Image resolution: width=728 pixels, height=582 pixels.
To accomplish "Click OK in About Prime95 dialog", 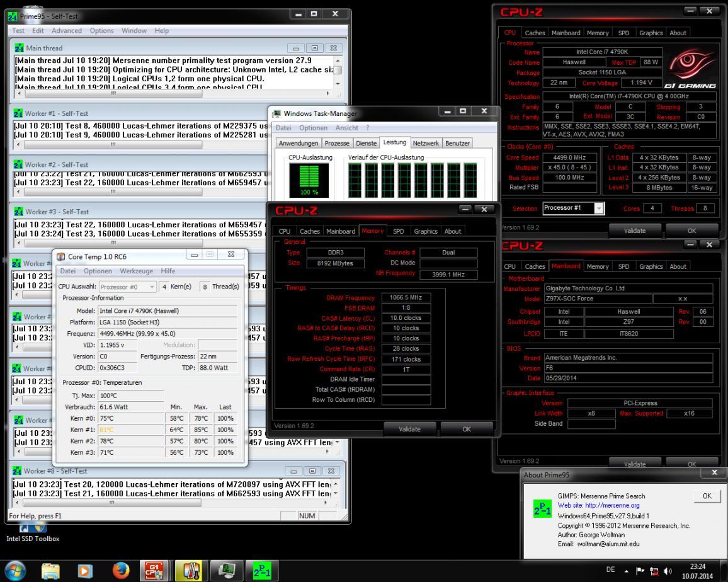I will (x=707, y=496).
